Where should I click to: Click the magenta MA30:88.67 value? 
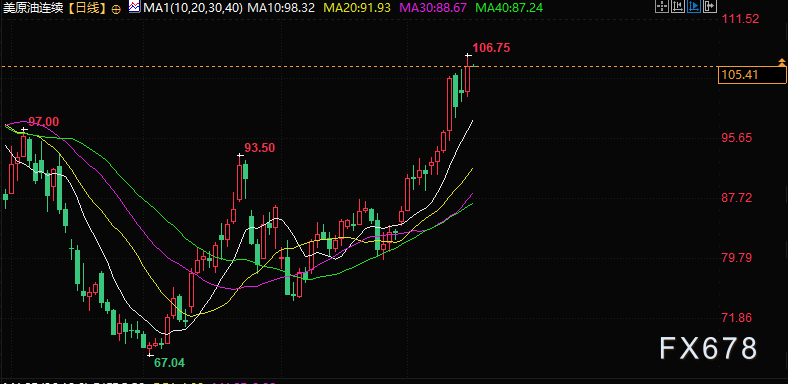click(432, 8)
